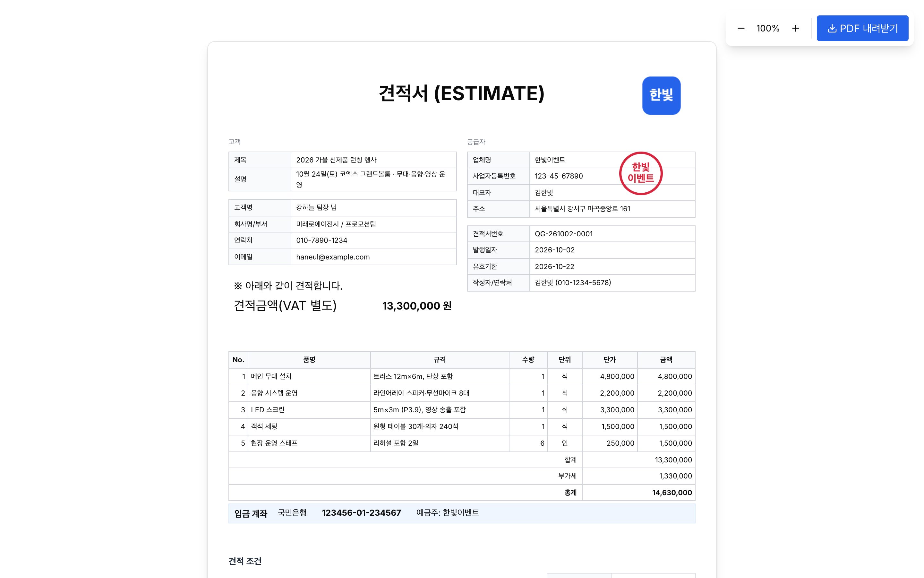
Task: Click item row 음향 시스템 운영
Action: point(462,393)
